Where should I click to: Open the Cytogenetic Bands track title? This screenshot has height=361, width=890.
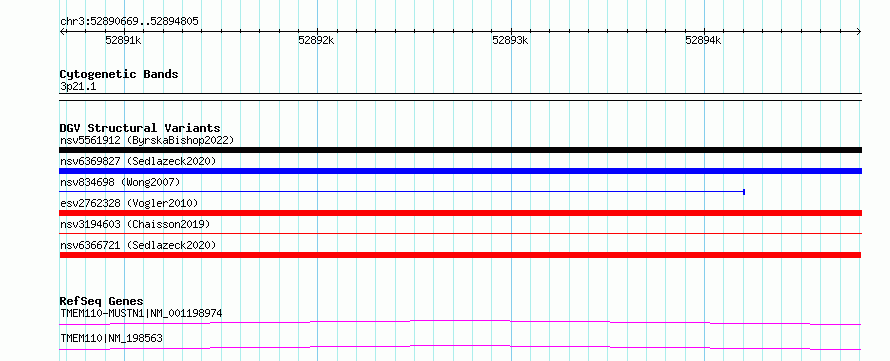click(119, 74)
